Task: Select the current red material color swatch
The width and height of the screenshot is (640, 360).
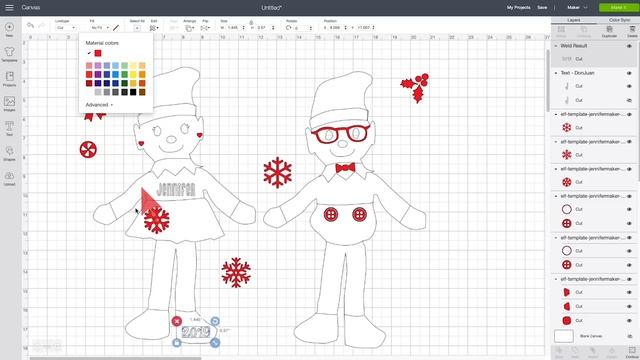Action: tap(98, 53)
